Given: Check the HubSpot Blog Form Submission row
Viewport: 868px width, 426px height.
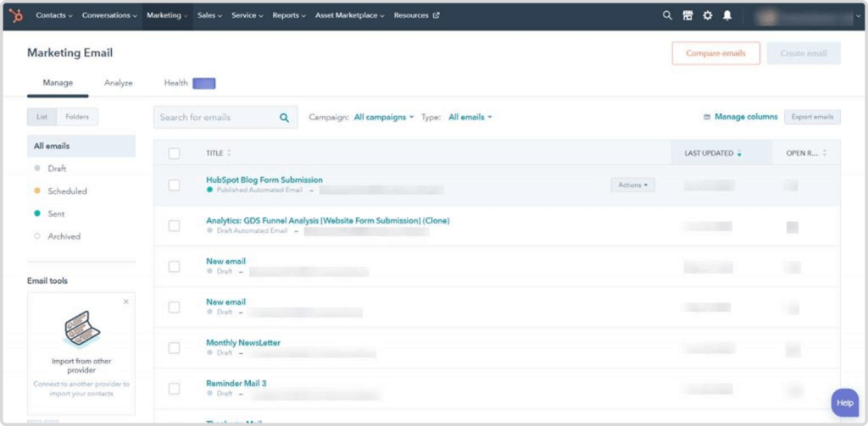Looking at the screenshot, I should click(x=174, y=185).
